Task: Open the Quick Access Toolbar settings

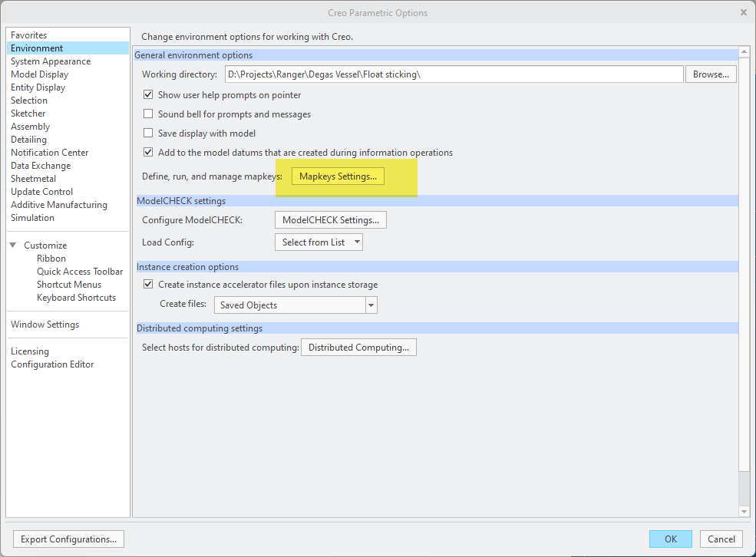Action: point(80,271)
